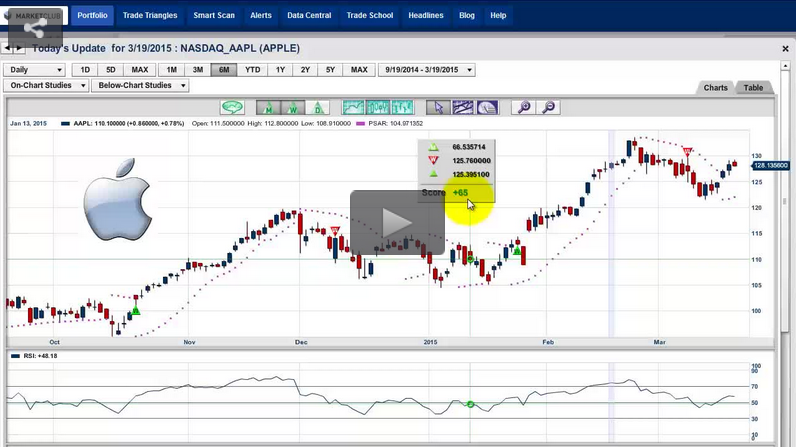Toggle the monthly Trade Triangle icon
Image resolution: width=796 pixels, height=447 pixels.
(268, 107)
